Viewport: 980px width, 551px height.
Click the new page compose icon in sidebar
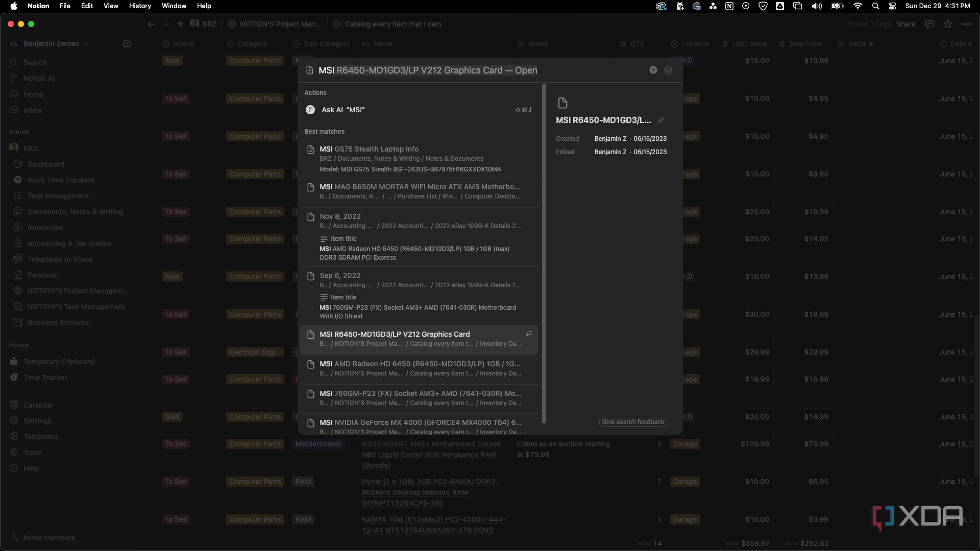tap(127, 43)
